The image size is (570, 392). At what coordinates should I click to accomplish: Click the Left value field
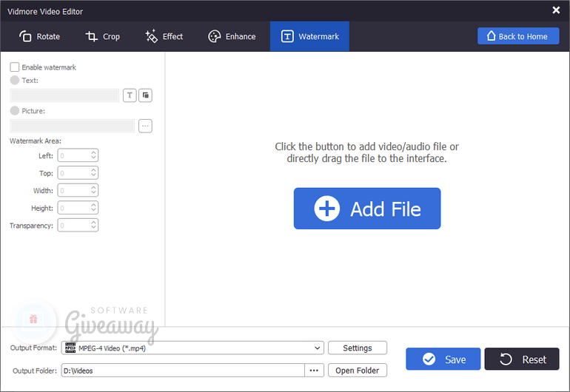(78, 155)
